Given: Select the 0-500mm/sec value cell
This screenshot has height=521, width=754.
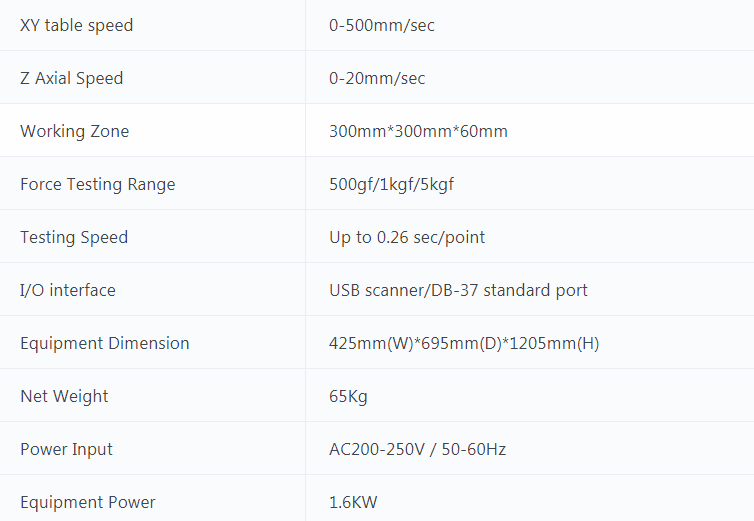Looking at the screenshot, I should (382, 25).
